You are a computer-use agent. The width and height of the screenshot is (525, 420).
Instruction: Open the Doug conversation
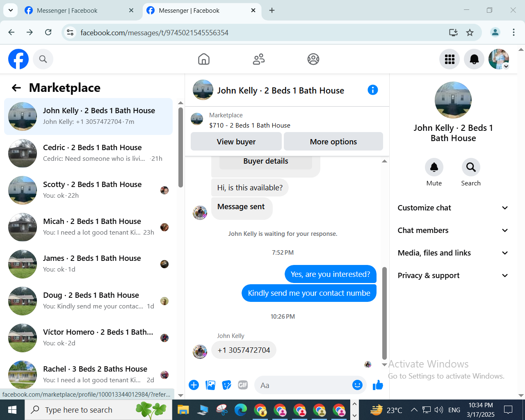click(88, 301)
